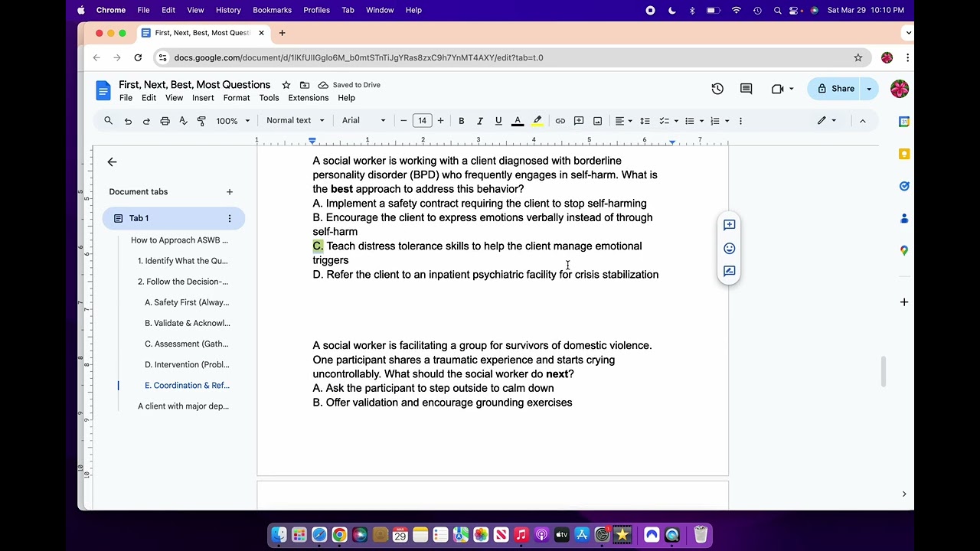The width and height of the screenshot is (980, 551).
Task: Open more toolbar options
Action: [x=740, y=121]
